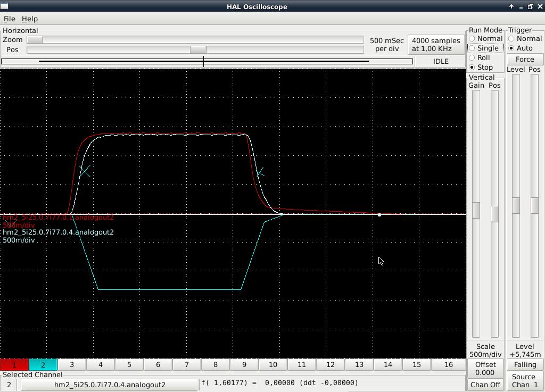Select channel 16 button
The image size is (545, 392).
(x=449, y=364)
